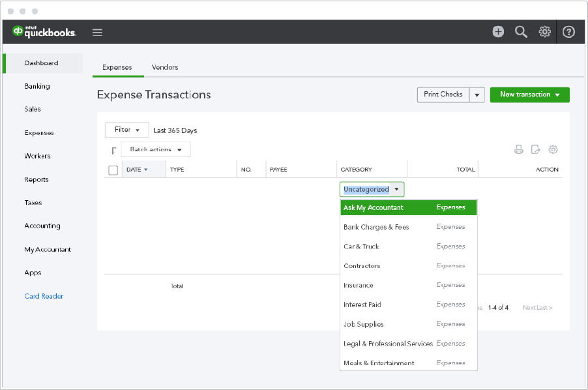Expand Batch actions menu

pyautogui.click(x=156, y=149)
